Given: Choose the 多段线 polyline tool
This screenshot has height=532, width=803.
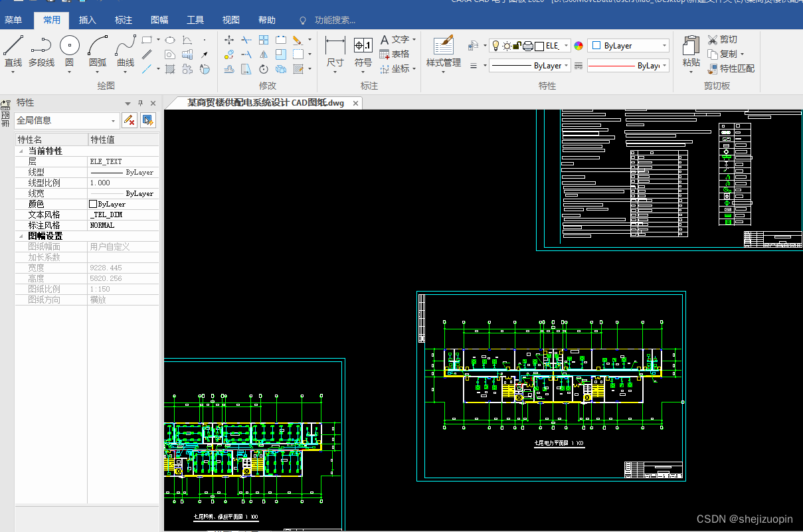Looking at the screenshot, I should [x=41, y=52].
